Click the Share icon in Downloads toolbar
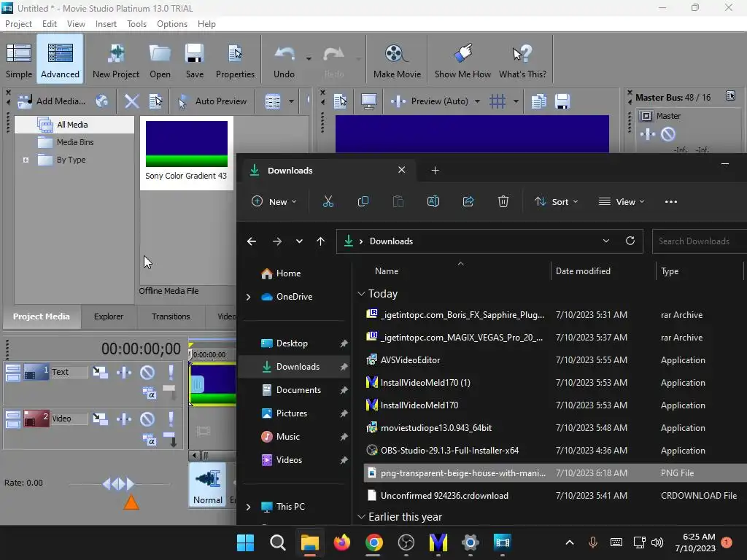747x560 pixels. pos(468,201)
